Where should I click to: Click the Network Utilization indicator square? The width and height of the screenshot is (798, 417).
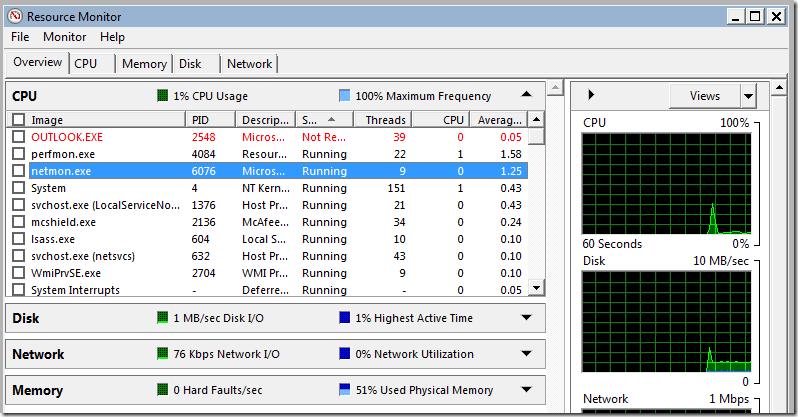(345, 355)
